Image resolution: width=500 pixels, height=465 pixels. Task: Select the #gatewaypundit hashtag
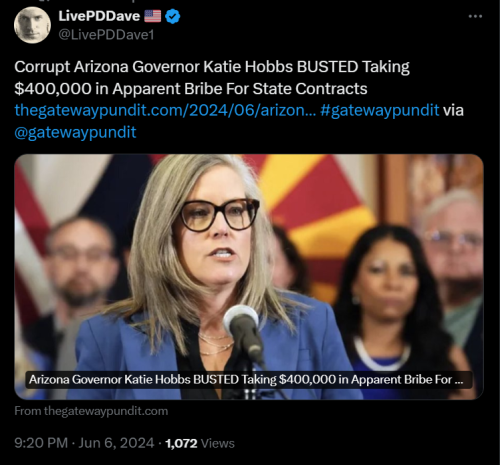tap(380, 110)
